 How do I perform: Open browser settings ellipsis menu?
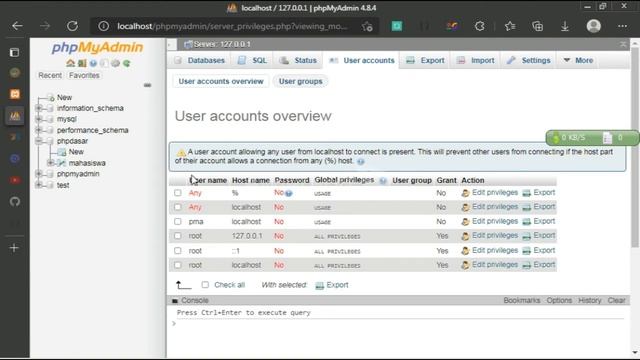pyautogui.click(x=622, y=26)
